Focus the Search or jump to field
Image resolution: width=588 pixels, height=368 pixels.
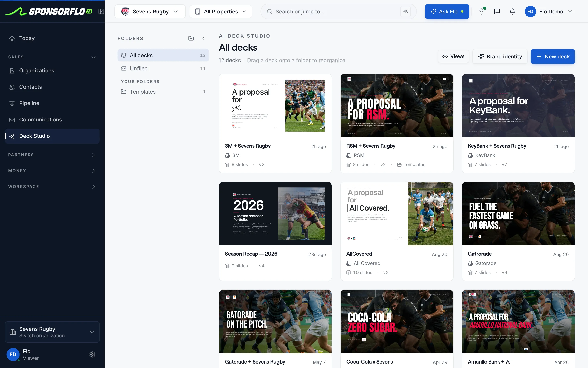click(x=339, y=11)
